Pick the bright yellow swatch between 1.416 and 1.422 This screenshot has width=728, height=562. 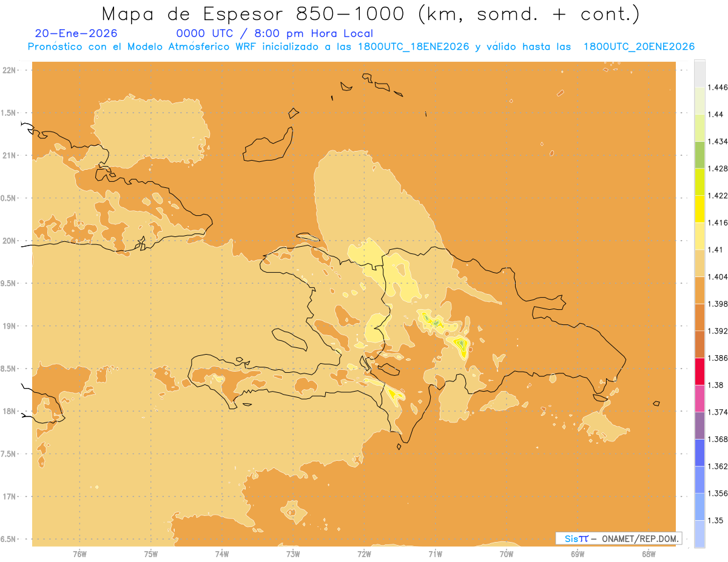pyautogui.click(x=699, y=209)
